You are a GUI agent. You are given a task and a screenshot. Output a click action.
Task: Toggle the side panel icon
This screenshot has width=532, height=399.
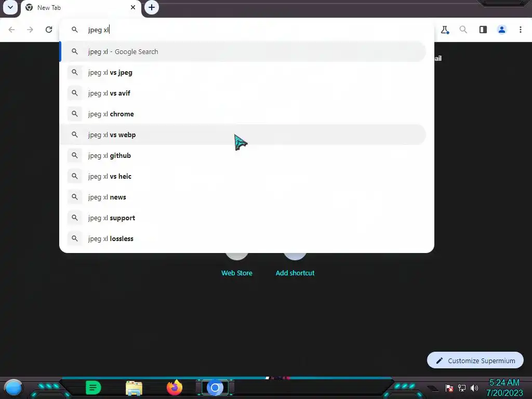(x=483, y=30)
